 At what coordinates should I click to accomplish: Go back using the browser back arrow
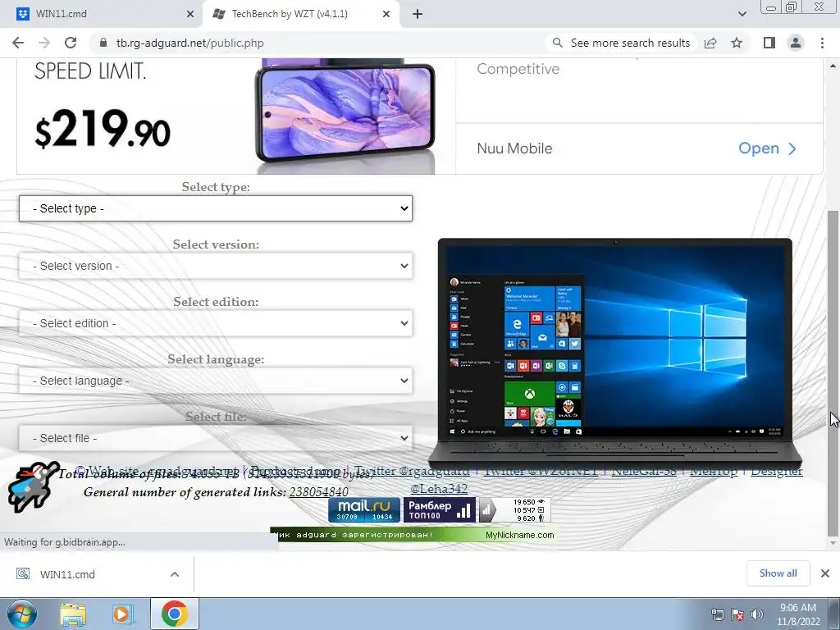(x=18, y=43)
